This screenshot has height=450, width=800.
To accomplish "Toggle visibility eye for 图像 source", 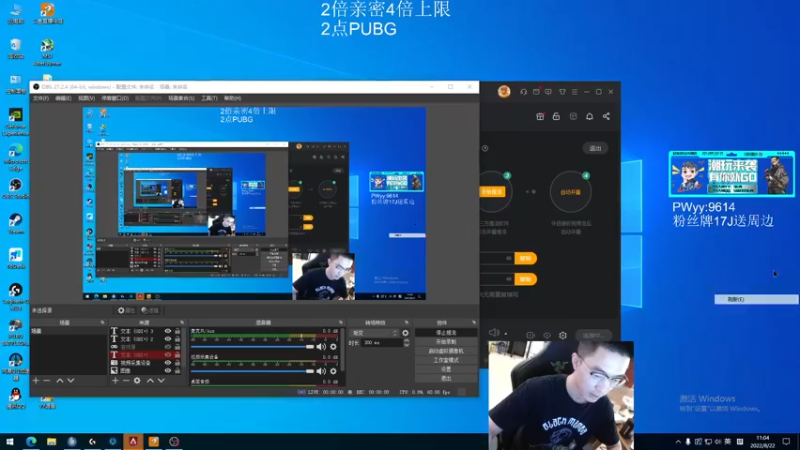I will pyautogui.click(x=167, y=370).
